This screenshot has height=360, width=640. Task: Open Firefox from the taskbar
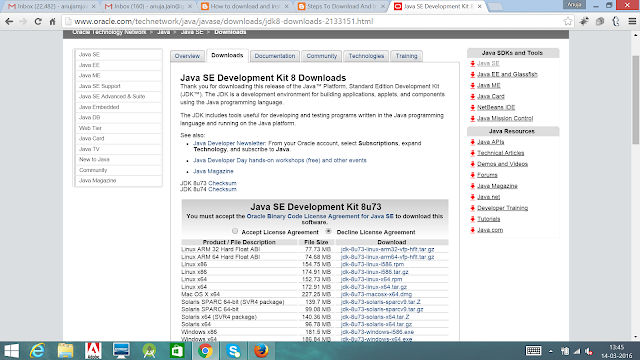(261, 351)
